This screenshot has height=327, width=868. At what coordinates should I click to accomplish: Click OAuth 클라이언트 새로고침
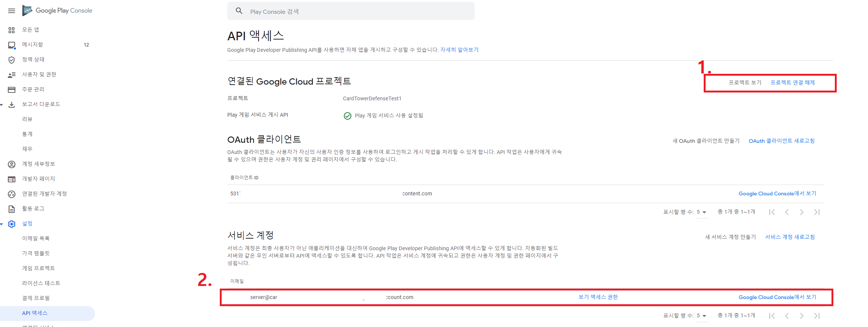(782, 141)
